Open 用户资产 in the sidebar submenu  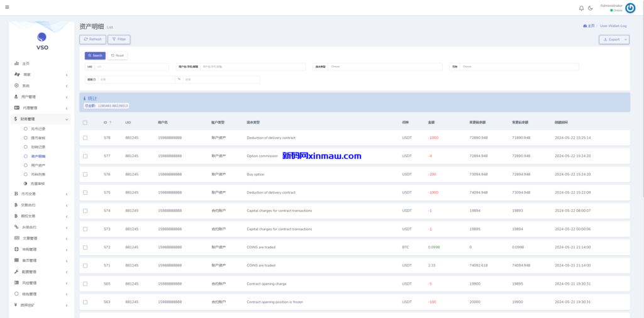point(38,165)
